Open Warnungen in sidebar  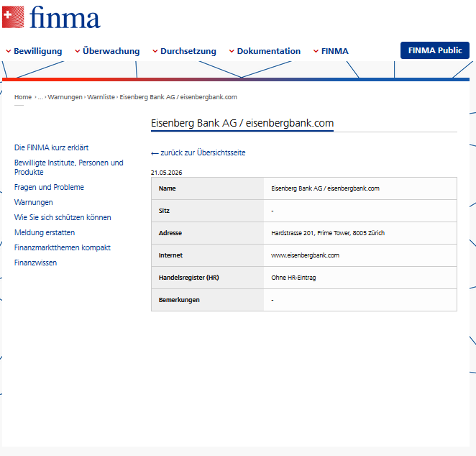(x=33, y=202)
